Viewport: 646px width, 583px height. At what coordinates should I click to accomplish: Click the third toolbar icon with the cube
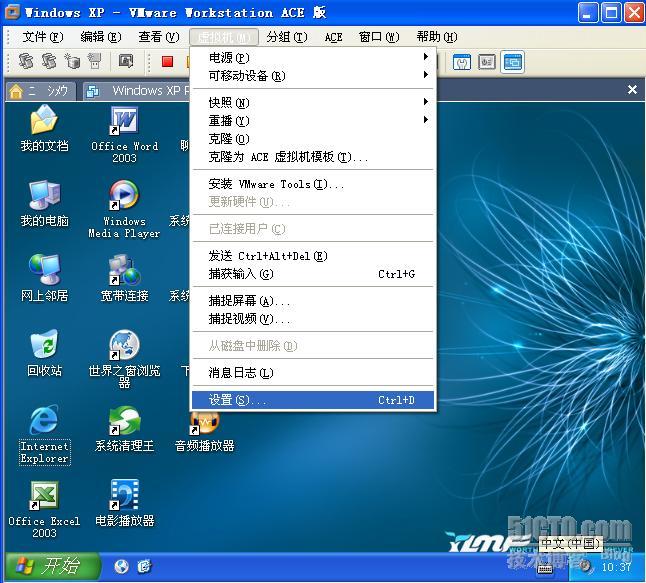click(72, 61)
